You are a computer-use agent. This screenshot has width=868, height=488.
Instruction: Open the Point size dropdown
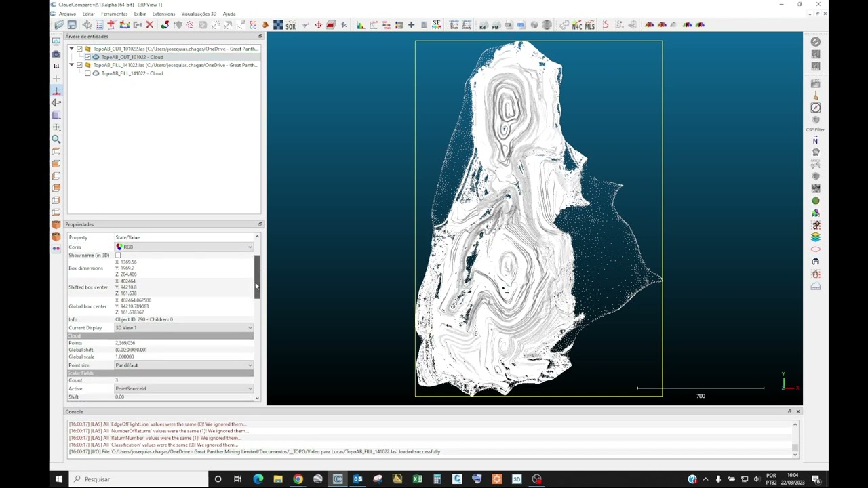pyautogui.click(x=184, y=365)
